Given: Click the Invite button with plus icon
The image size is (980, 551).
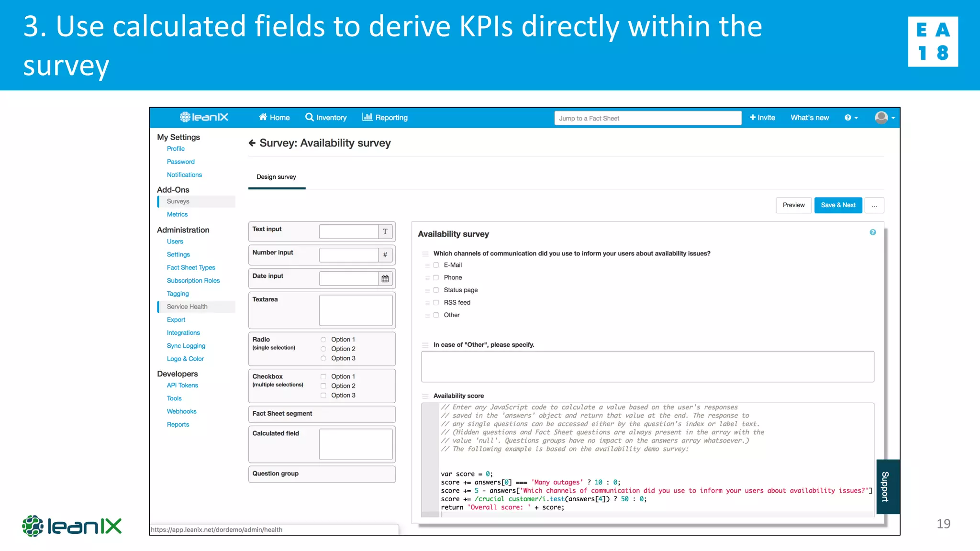Looking at the screenshot, I should coord(762,117).
